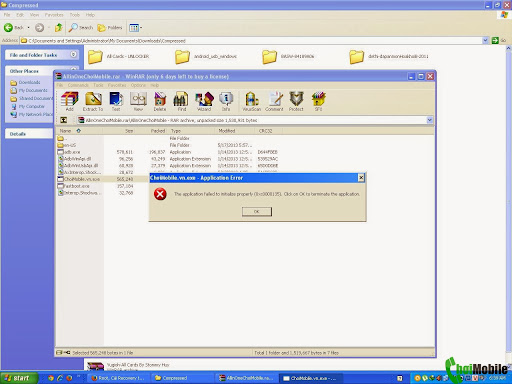The width and height of the screenshot is (512, 384).
Task: Click the Test archive toolbar icon
Action: (116, 101)
